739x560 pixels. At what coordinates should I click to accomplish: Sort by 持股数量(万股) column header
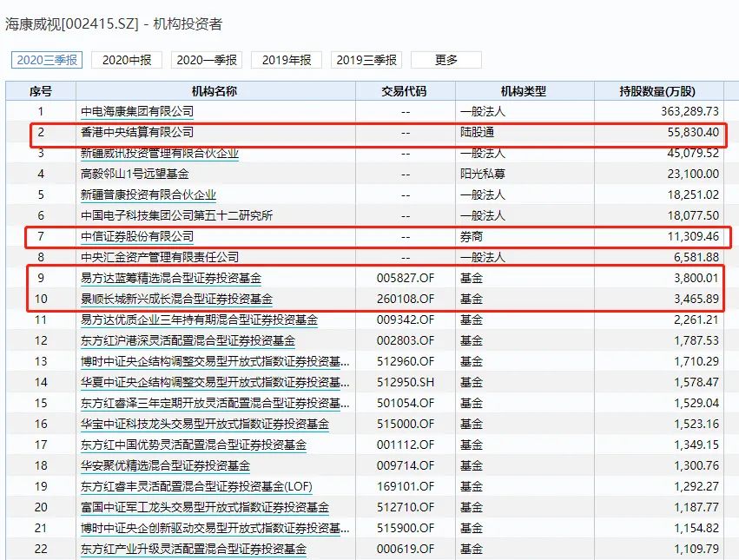coord(659,91)
